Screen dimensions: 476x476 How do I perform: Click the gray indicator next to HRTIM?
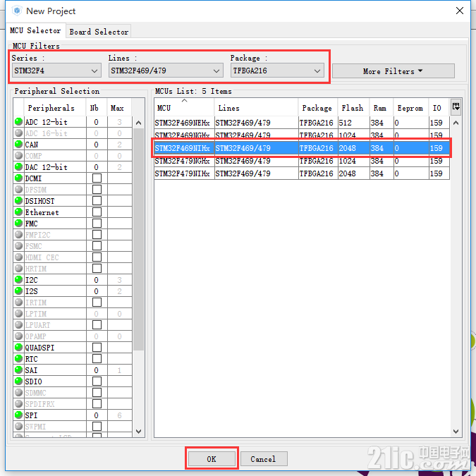18,269
